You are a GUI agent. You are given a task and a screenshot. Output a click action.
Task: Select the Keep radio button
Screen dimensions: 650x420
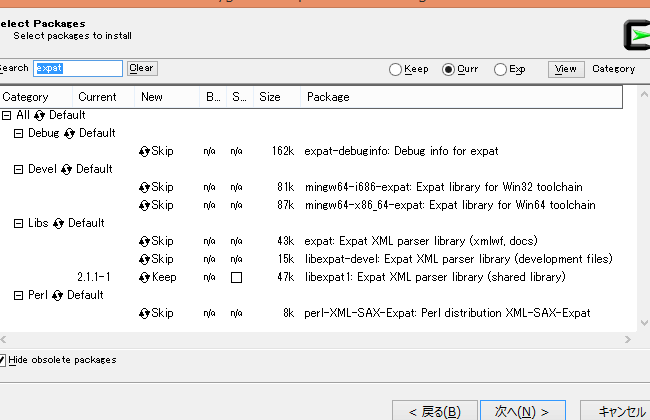click(x=396, y=70)
